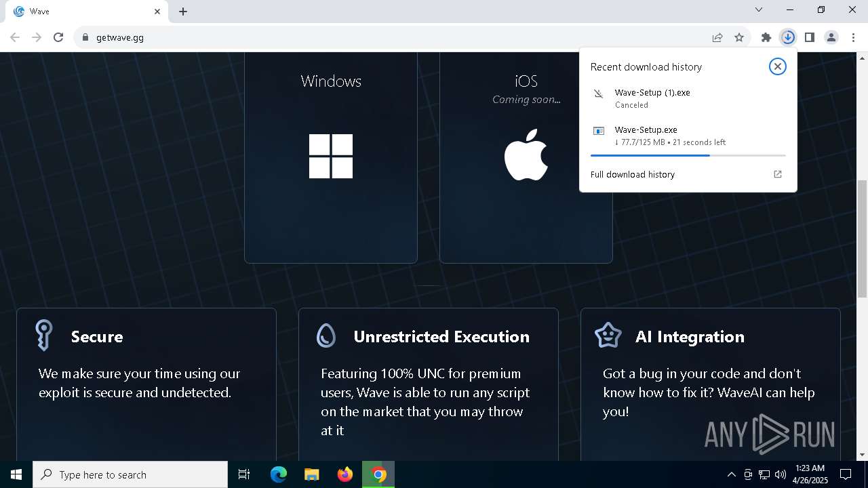This screenshot has width=868, height=488.
Task: Open the Extensions puzzle icon
Action: 766,37
